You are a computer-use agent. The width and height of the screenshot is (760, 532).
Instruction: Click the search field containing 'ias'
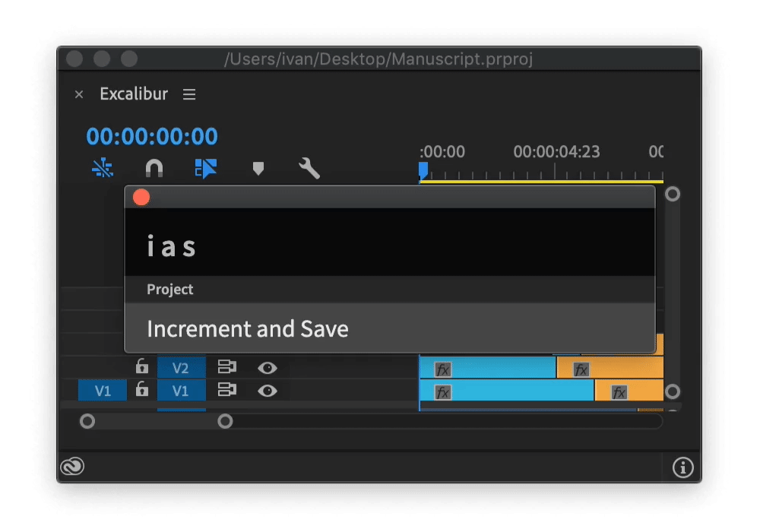coord(390,242)
